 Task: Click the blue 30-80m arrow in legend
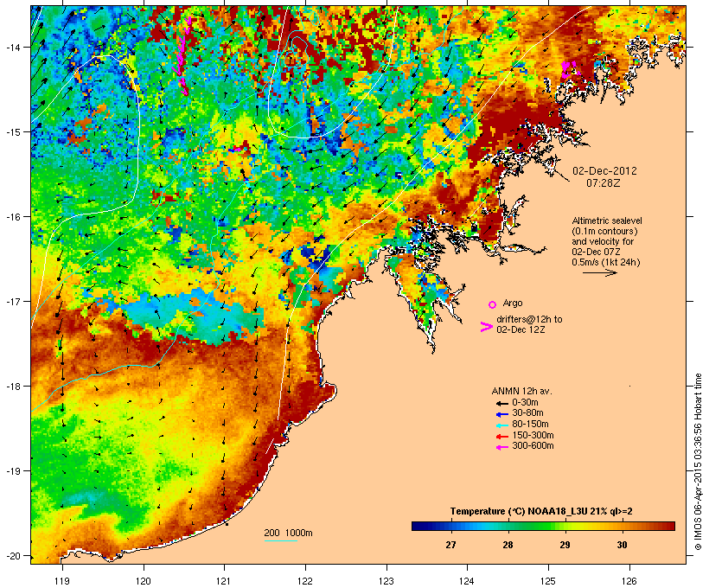point(501,414)
